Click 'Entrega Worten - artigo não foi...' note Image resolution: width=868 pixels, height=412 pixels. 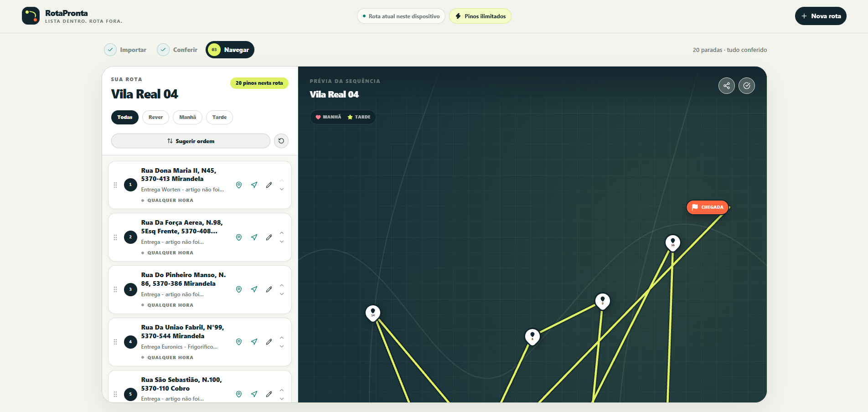coord(182,190)
